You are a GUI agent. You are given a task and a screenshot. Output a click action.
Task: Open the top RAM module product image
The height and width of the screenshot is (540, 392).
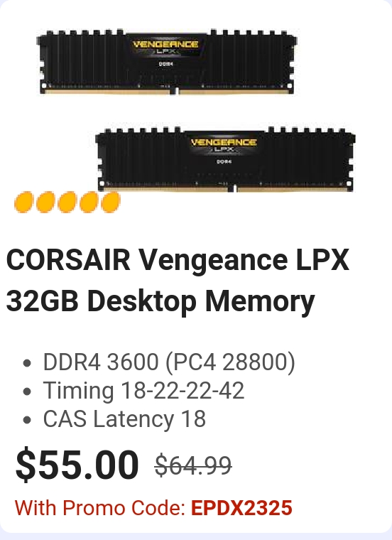pos(167,62)
